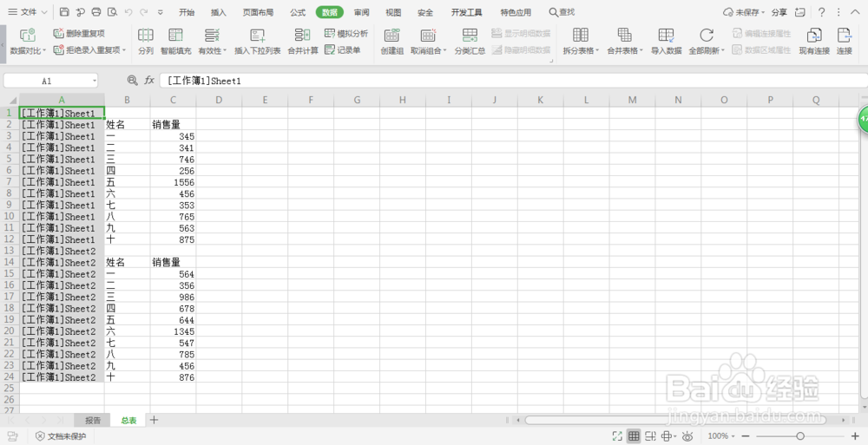The height and width of the screenshot is (445, 868).
Task: Click the Undo arrow icon
Action: tap(128, 11)
